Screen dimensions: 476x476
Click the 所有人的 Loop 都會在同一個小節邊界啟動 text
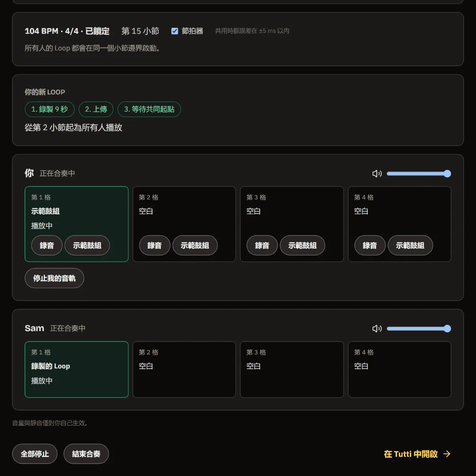pos(92,48)
